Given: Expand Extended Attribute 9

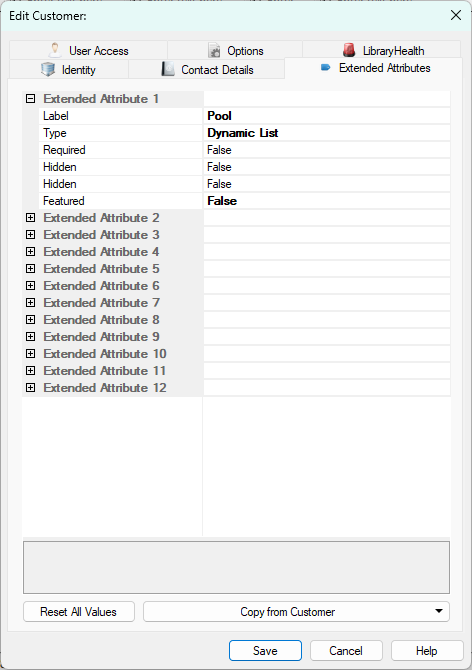Looking at the screenshot, I should tap(30, 336).
